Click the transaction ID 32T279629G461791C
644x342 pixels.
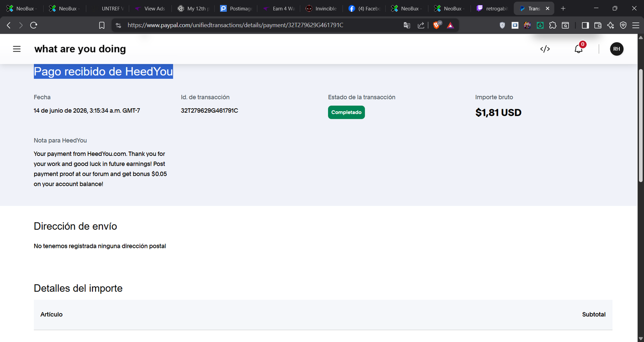[x=209, y=111]
